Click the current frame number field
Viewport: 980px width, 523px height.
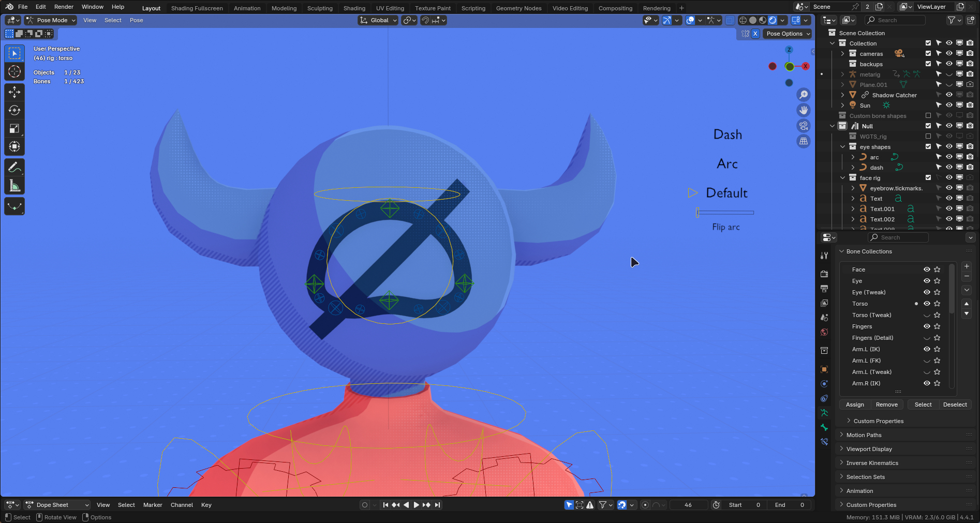688,505
